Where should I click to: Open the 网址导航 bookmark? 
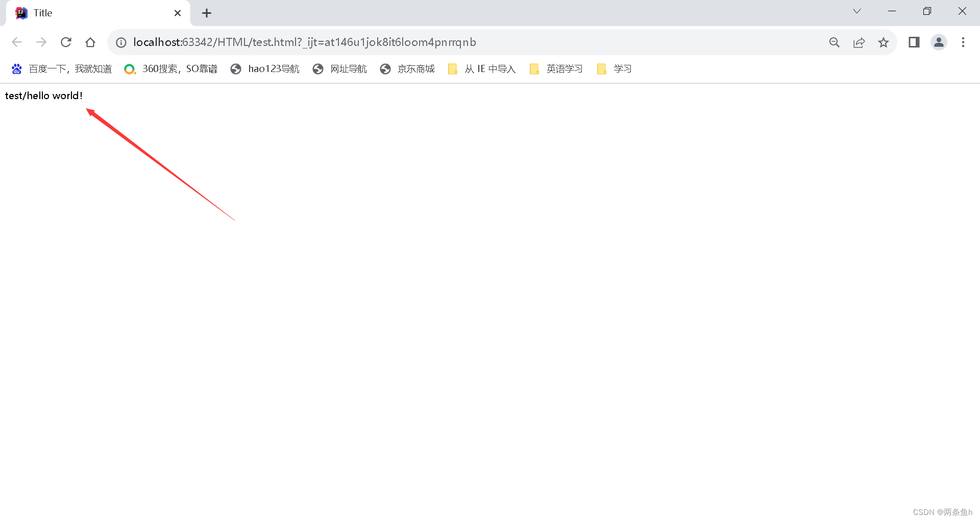click(340, 69)
